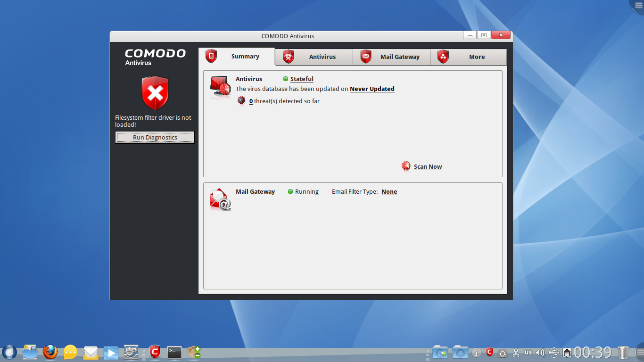
Task: Click the Stateful status link
Action: click(302, 79)
